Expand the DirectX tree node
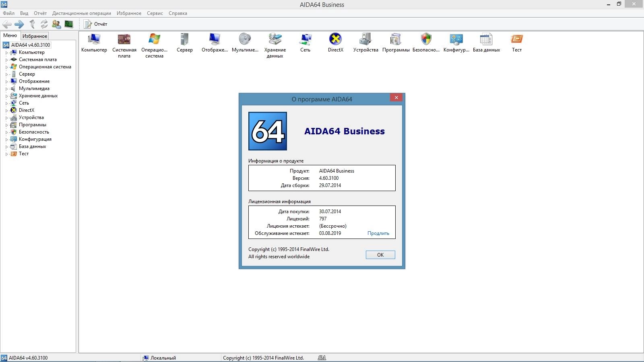644x362 pixels. point(6,111)
